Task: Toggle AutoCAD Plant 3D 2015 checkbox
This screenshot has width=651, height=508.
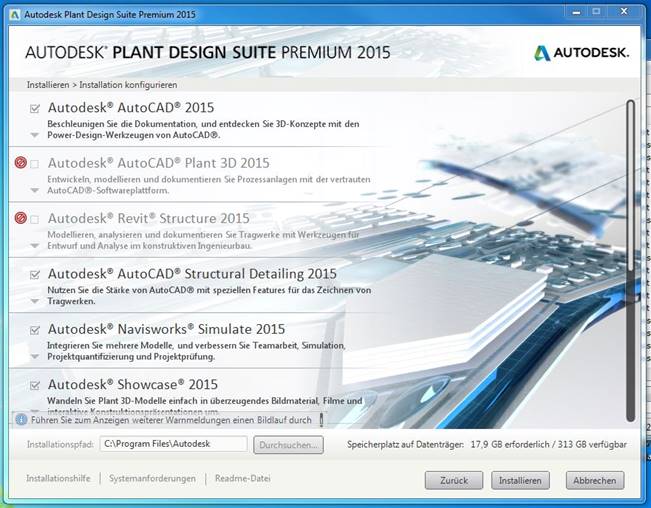Action: coord(35,164)
